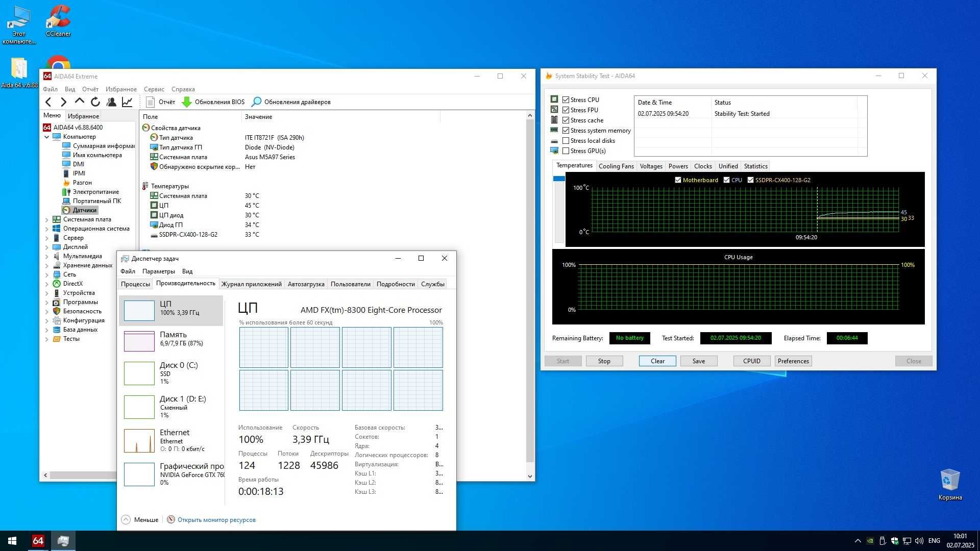This screenshot has width=980, height=551.
Task: Click the AIDA64 Back navigation arrow
Action: point(48,102)
